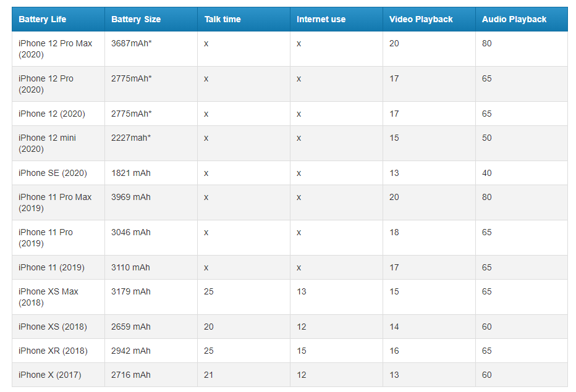The image size is (576, 392).
Task: Click the Battery Life column header
Action: (x=42, y=19)
